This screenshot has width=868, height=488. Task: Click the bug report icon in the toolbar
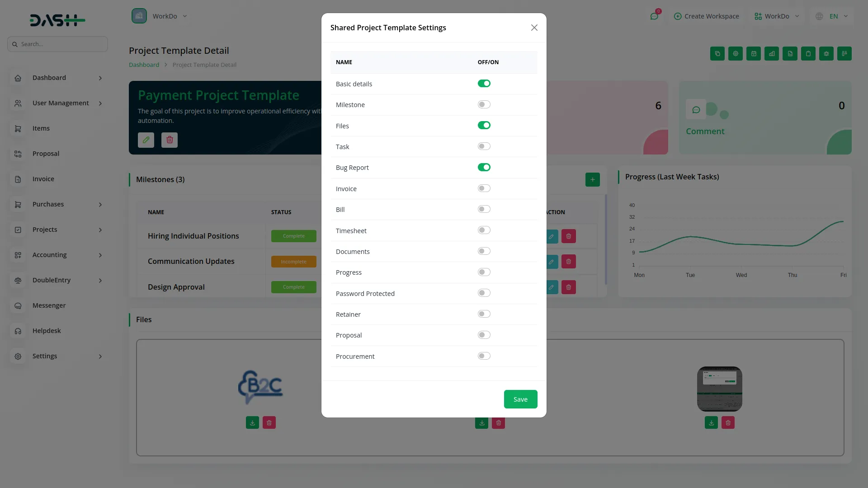826,53
